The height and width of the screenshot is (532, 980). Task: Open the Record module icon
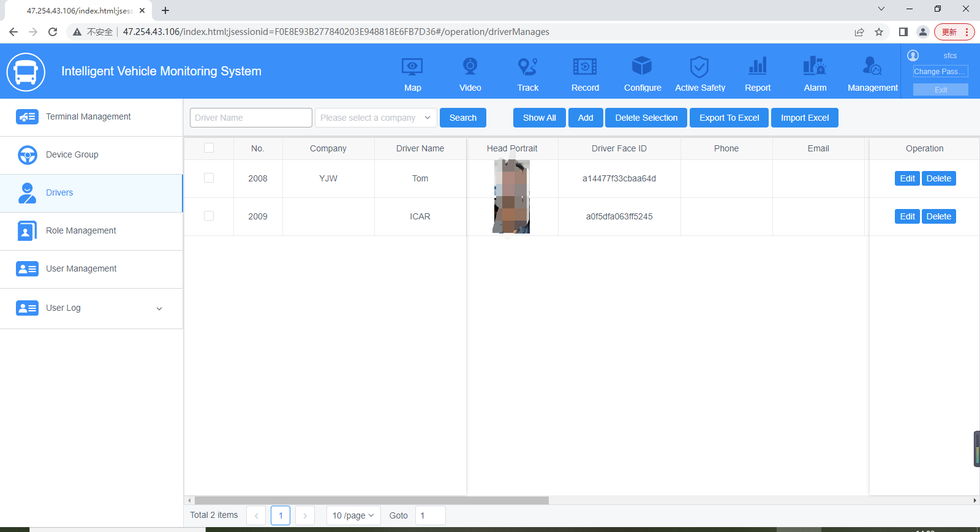pos(585,66)
